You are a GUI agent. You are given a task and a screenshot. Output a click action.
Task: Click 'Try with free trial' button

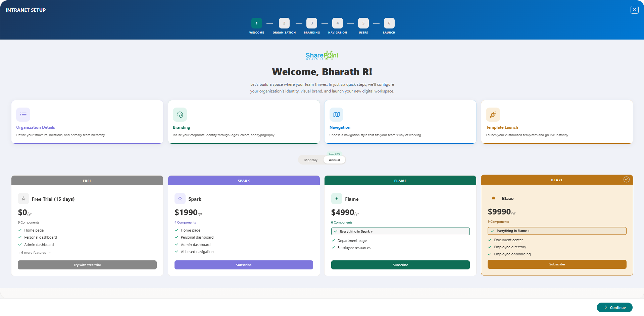click(x=87, y=265)
